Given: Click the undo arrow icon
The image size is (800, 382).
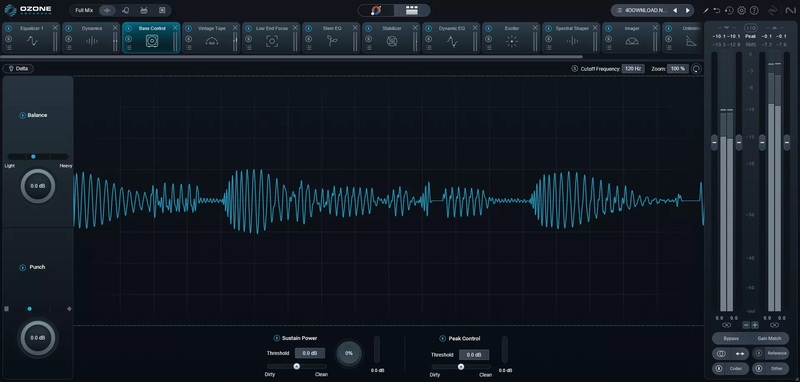Looking at the screenshot, I should coord(717,10).
